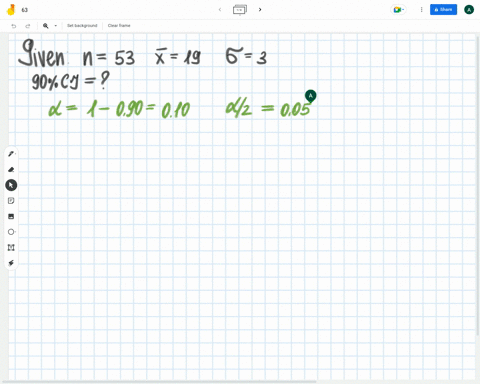Image resolution: width=480 pixels, height=384 pixels.
Task: Activate the Select arrow tool
Action: 11,185
